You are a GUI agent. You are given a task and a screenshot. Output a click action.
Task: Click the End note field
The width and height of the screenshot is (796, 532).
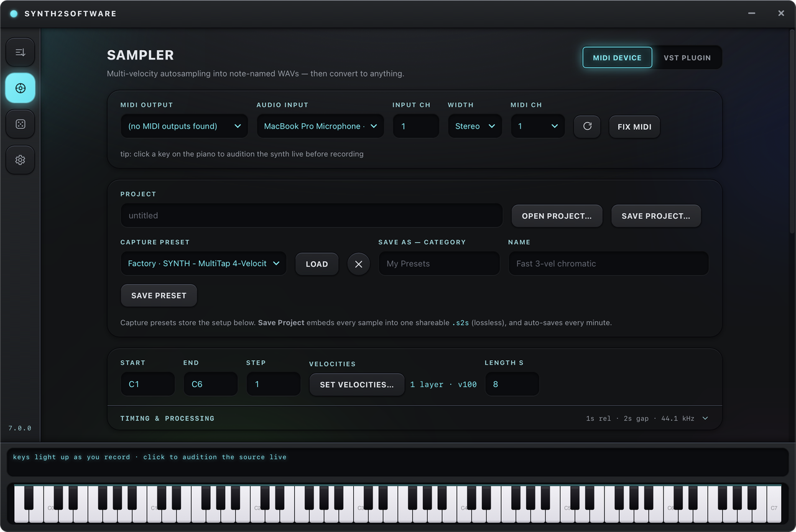point(211,384)
